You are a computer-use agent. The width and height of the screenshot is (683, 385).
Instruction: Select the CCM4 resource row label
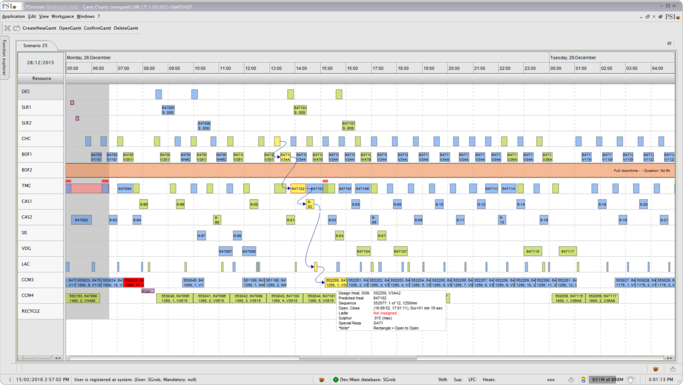click(x=41, y=296)
